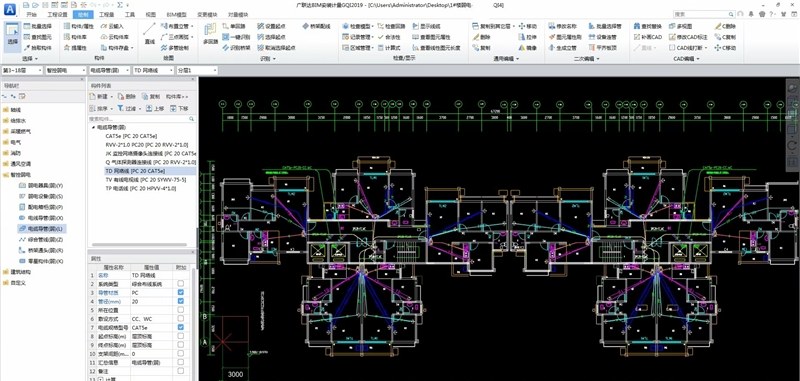This screenshot has width=800, height=381.
Task: Switch to the 工程量 ribbon tab
Action: click(107, 15)
